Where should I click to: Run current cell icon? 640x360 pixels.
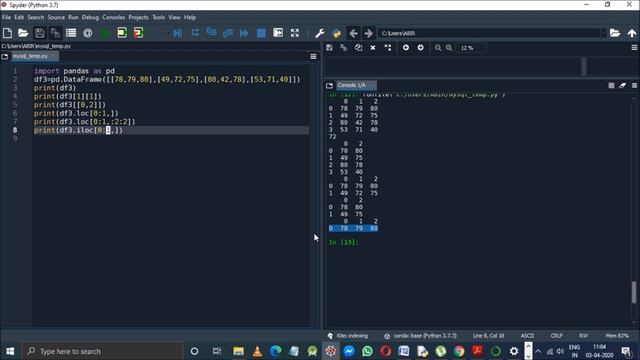coord(122,33)
